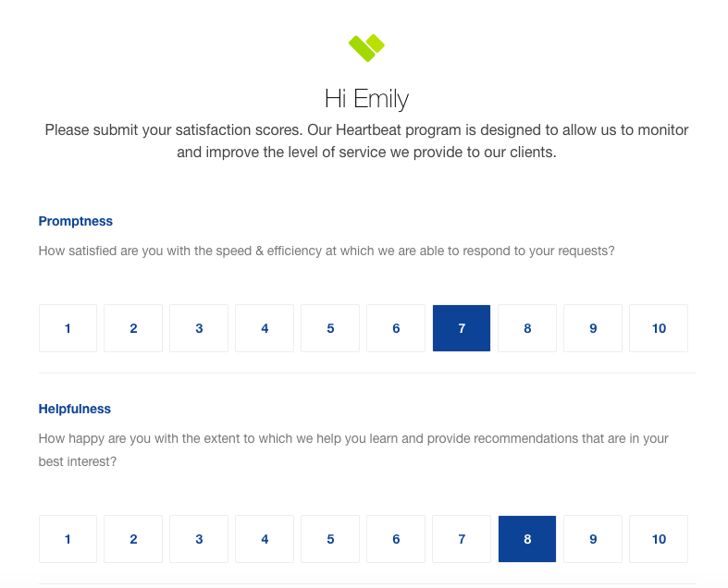Select Helpfulness score 3
The width and height of the screenshot is (728, 588).
point(199,539)
